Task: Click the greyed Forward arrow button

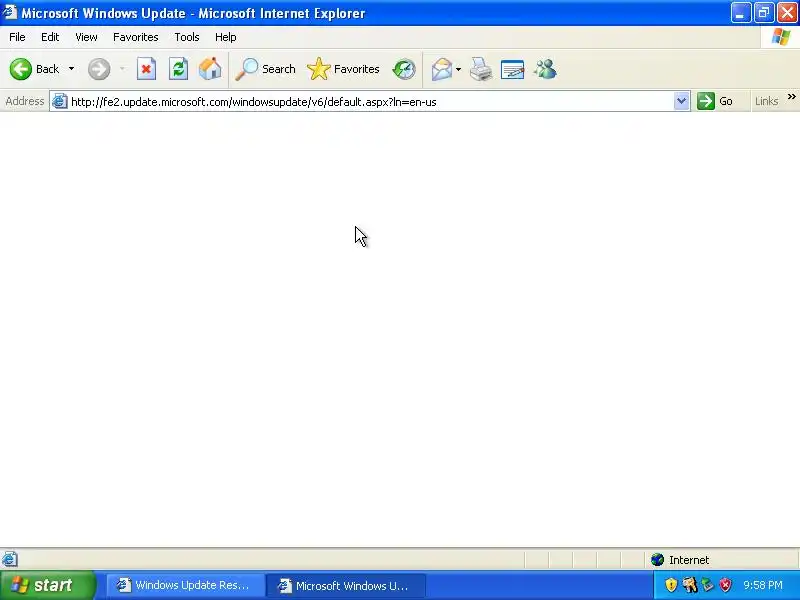Action: point(99,69)
